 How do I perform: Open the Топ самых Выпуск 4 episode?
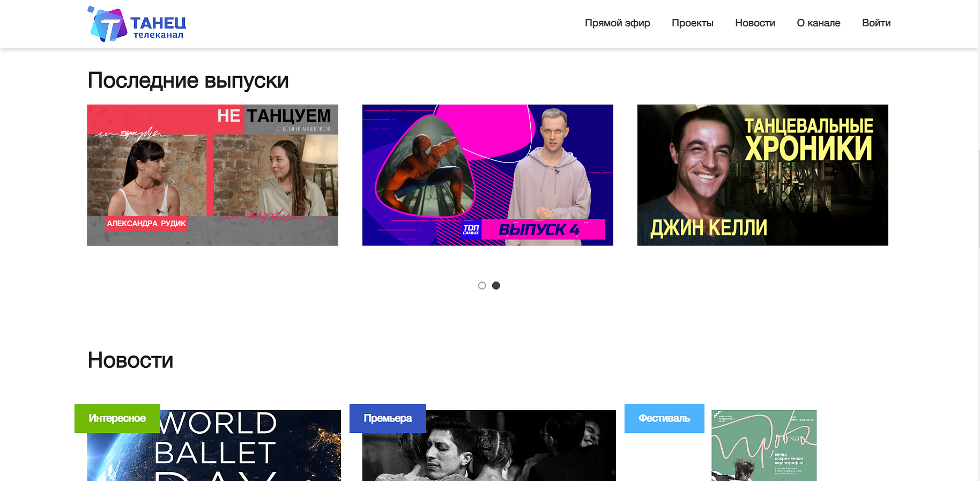click(x=488, y=175)
